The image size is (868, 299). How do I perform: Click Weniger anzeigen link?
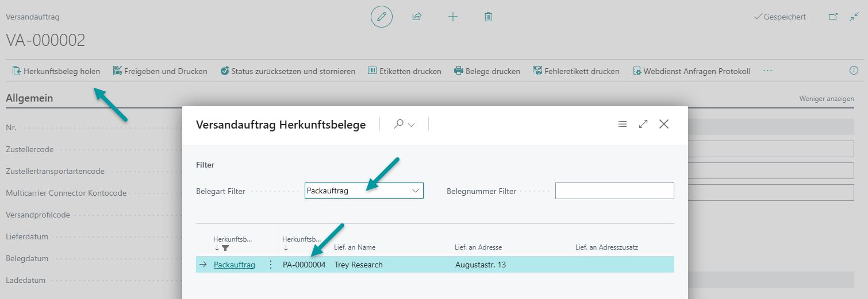tap(827, 99)
